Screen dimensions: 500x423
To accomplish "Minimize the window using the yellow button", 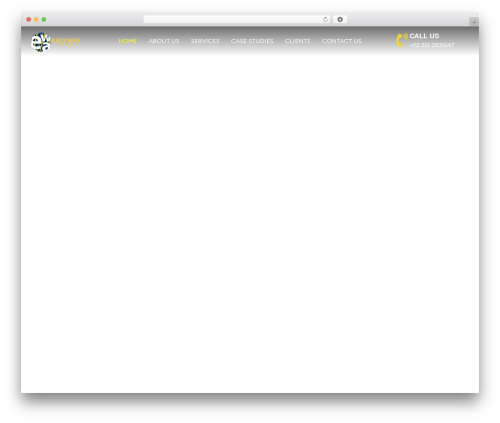I will pyautogui.click(x=36, y=19).
